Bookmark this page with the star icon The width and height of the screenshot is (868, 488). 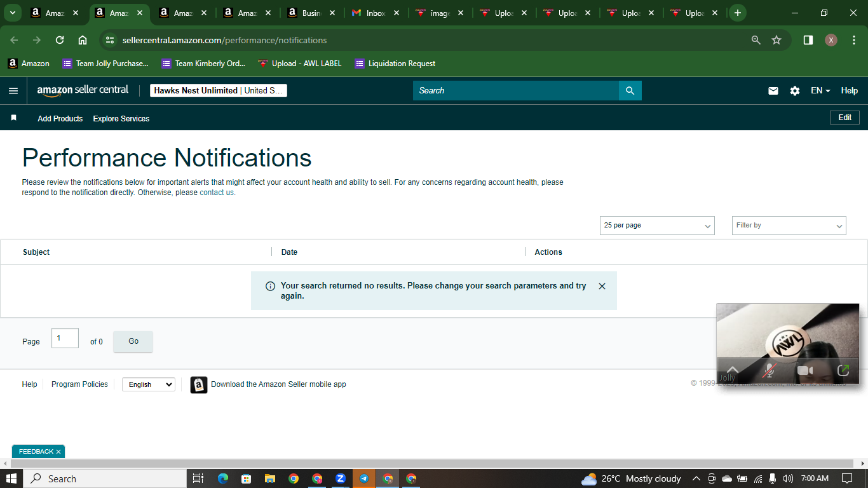pyautogui.click(x=776, y=40)
